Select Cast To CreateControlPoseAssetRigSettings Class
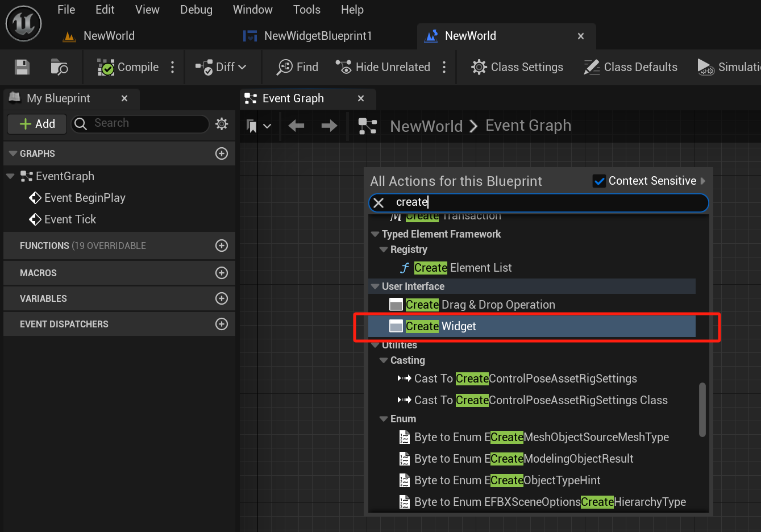This screenshot has width=761, height=532. pyautogui.click(x=533, y=400)
